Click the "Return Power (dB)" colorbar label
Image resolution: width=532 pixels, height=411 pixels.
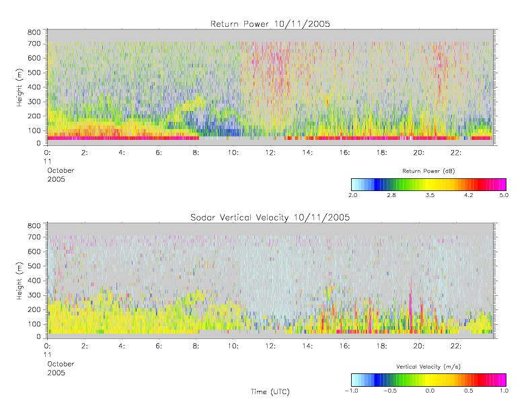coord(428,171)
